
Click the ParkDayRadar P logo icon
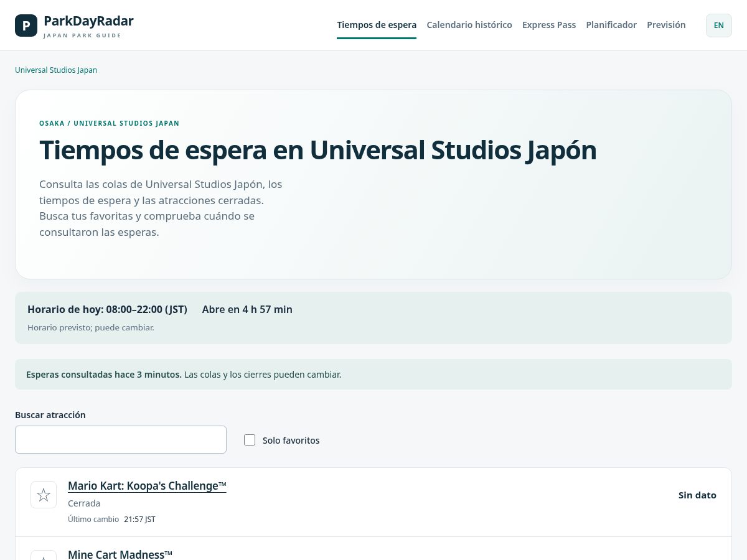[x=26, y=26]
